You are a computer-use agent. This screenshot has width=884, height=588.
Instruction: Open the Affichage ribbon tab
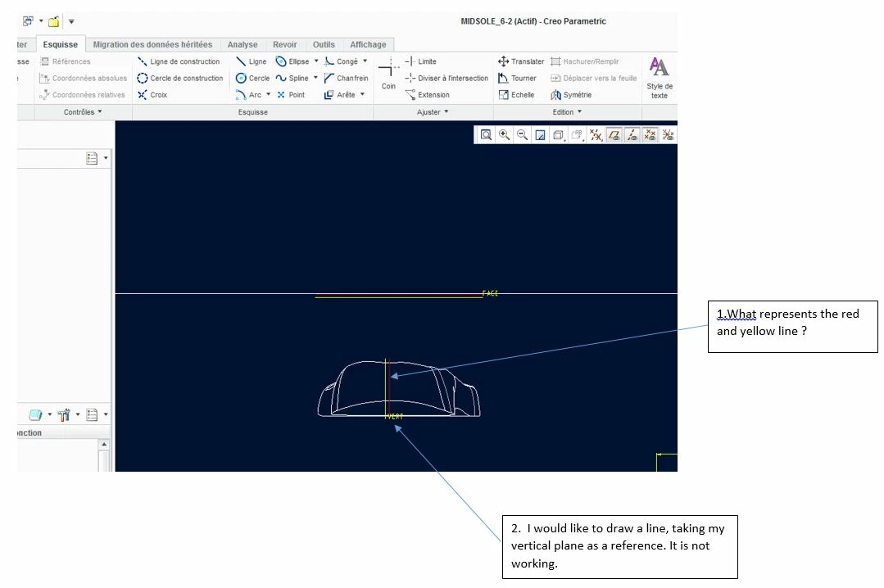coord(368,44)
